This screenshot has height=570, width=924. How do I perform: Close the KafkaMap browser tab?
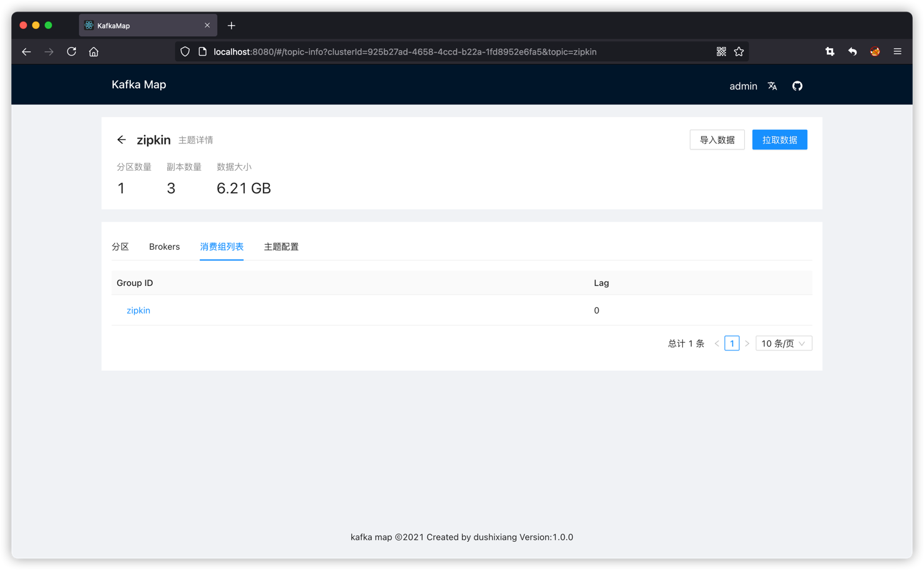tap(207, 26)
